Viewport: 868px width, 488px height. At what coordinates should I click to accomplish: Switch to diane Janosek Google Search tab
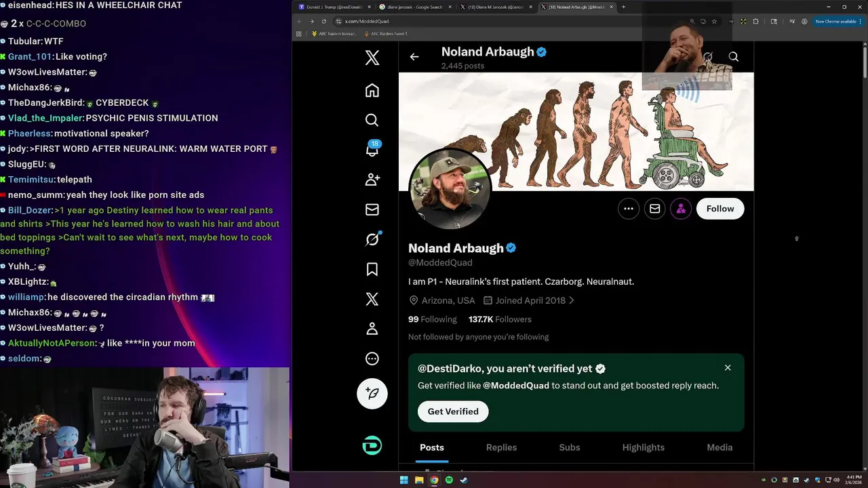pos(414,7)
